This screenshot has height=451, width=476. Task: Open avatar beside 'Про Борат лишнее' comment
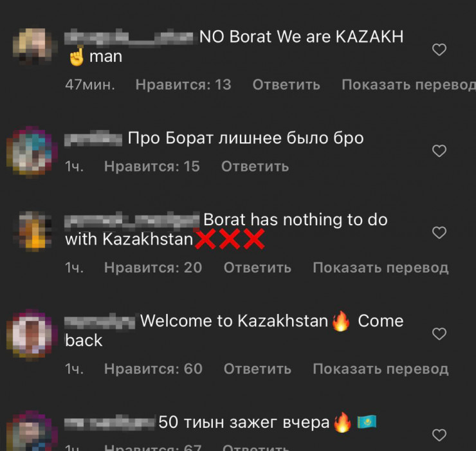[32, 151]
